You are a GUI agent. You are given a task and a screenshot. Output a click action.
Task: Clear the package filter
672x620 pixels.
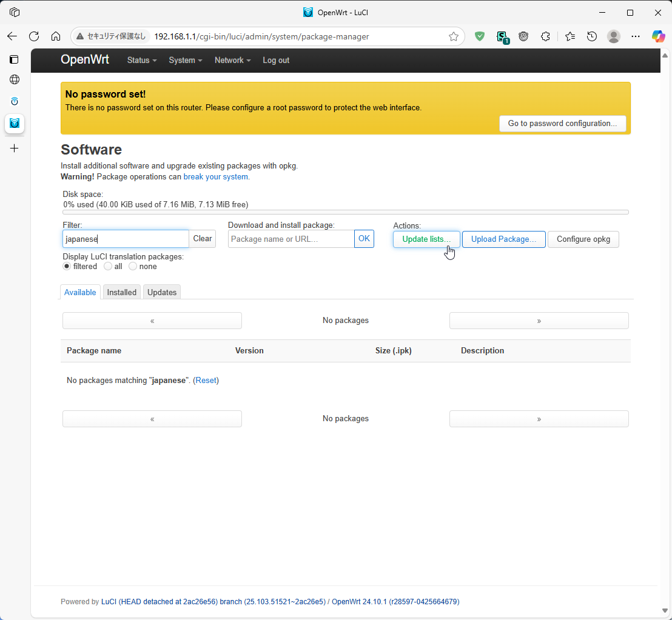(203, 239)
